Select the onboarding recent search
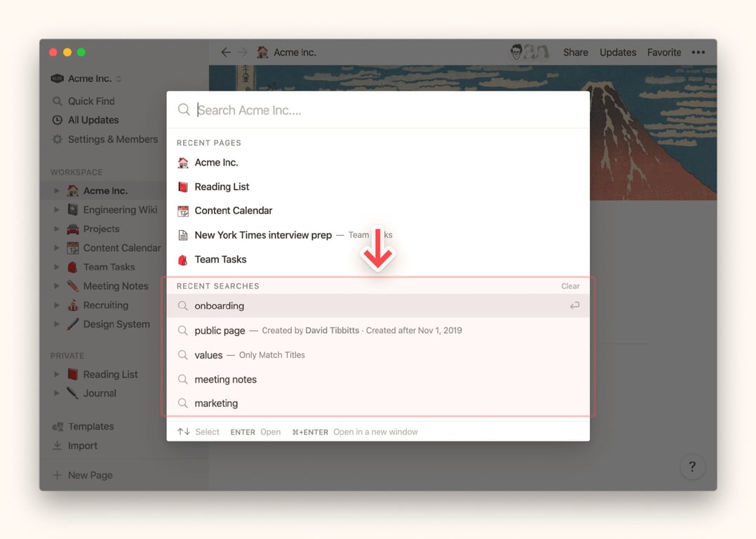 tap(378, 306)
